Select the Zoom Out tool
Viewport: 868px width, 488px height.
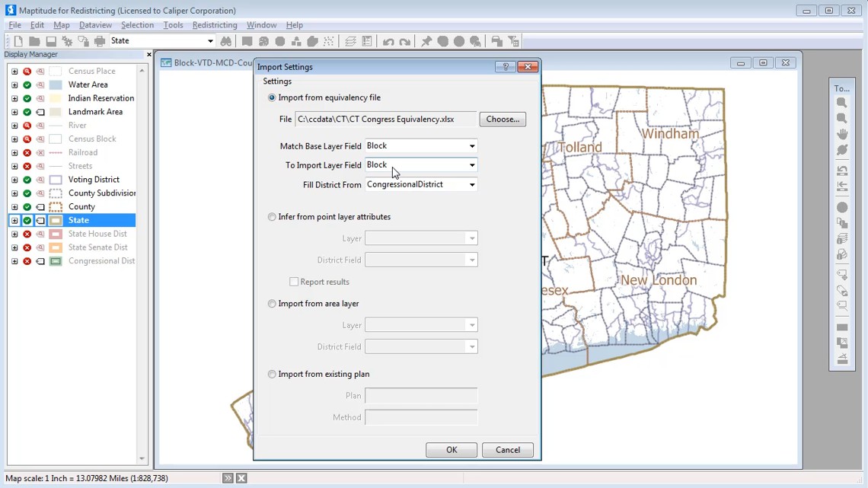(x=841, y=117)
